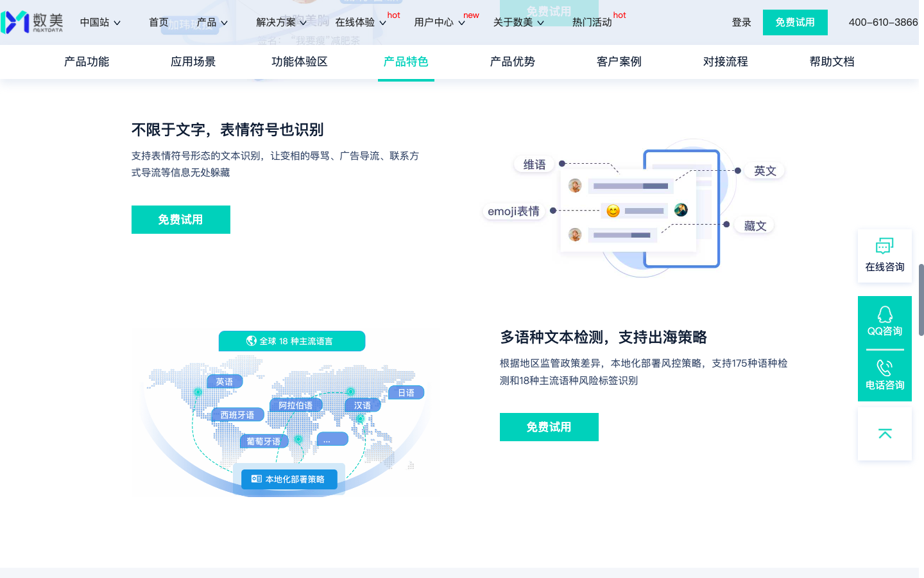This screenshot has height=578, width=924.
Task: Click the 西班牙语 tag on the map
Action: pyautogui.click(x=237, y=415)
